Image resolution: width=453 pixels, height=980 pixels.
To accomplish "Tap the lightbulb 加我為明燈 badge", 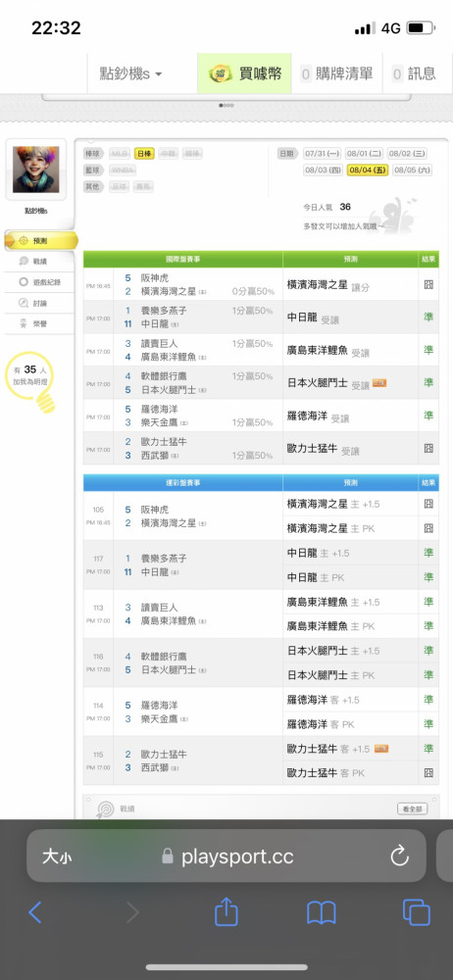I will 30,380.
